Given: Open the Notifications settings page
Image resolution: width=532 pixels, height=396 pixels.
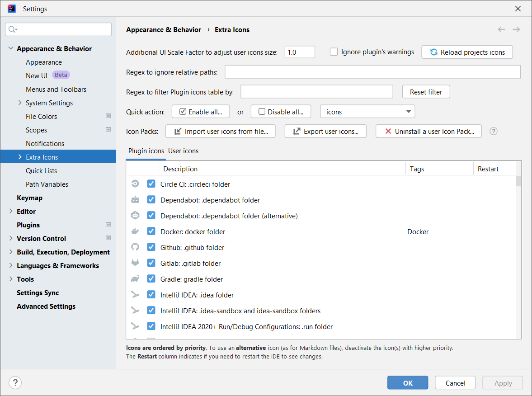Looking at the screenshot, I should pos(45,144).
